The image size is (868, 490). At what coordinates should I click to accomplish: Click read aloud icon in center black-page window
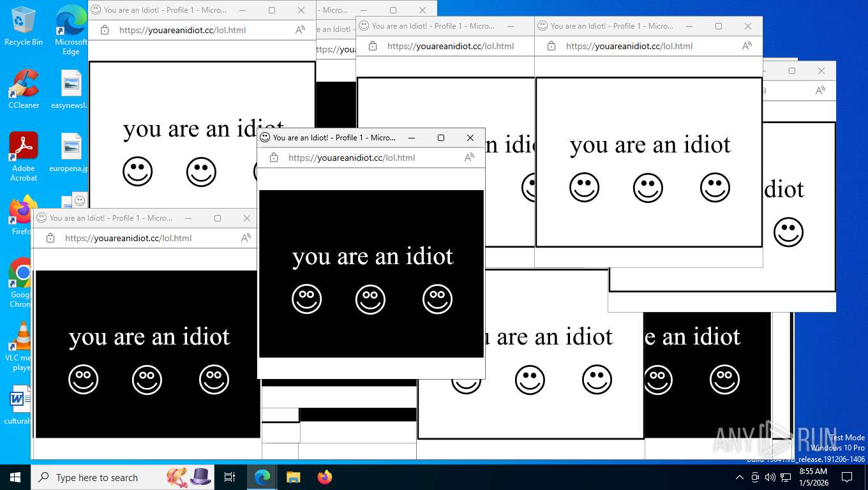click(x=470, y=158)
